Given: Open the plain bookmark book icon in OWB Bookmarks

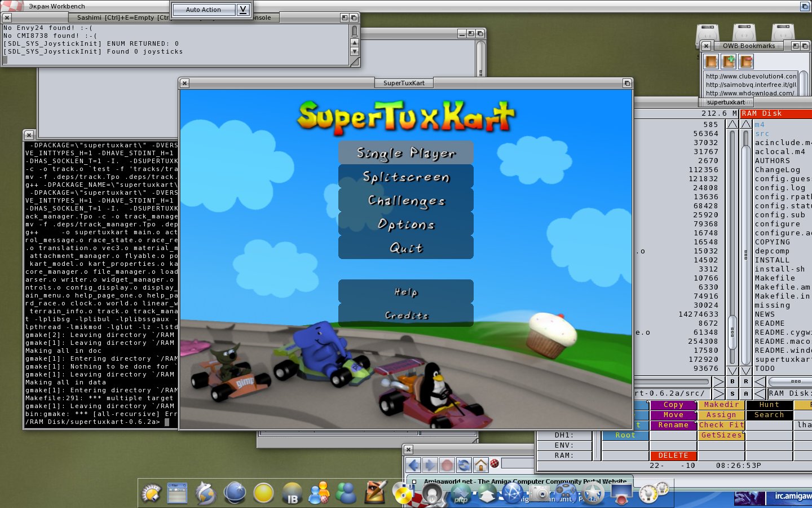Looking at the screenshot, I should click(711, 61).
